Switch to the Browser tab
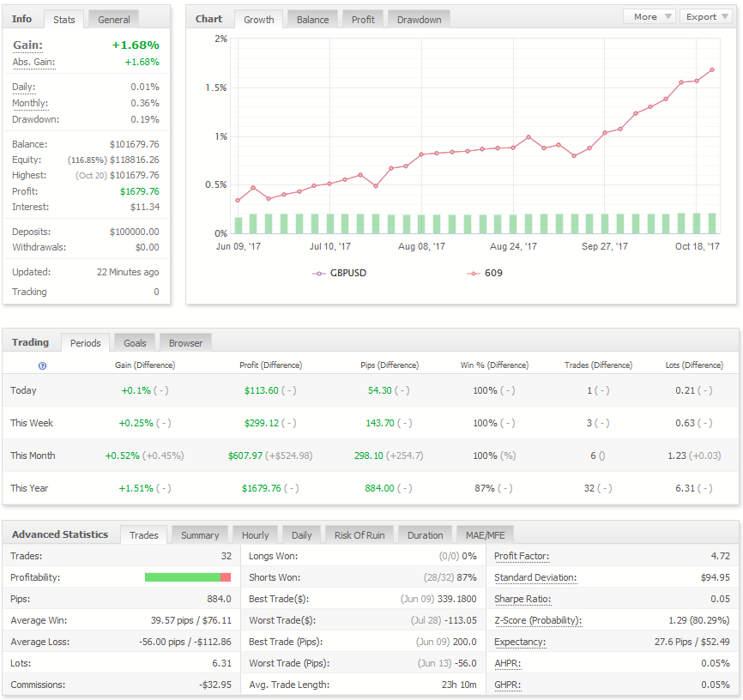The height and width of the screenshot is (700, 743). click(185, 343)
